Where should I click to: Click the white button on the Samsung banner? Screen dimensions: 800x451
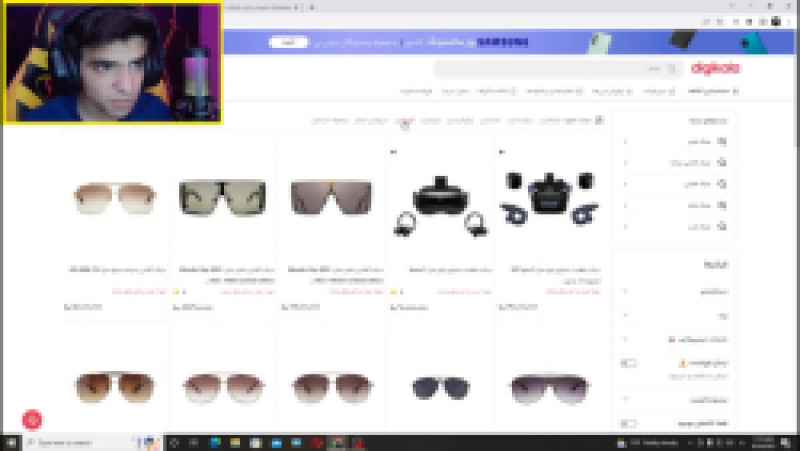click(x=288, y=42)
